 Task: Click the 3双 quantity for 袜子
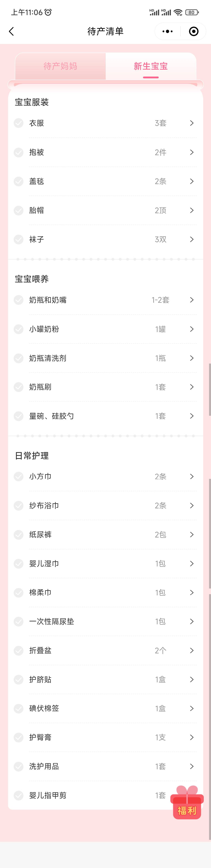160,240
